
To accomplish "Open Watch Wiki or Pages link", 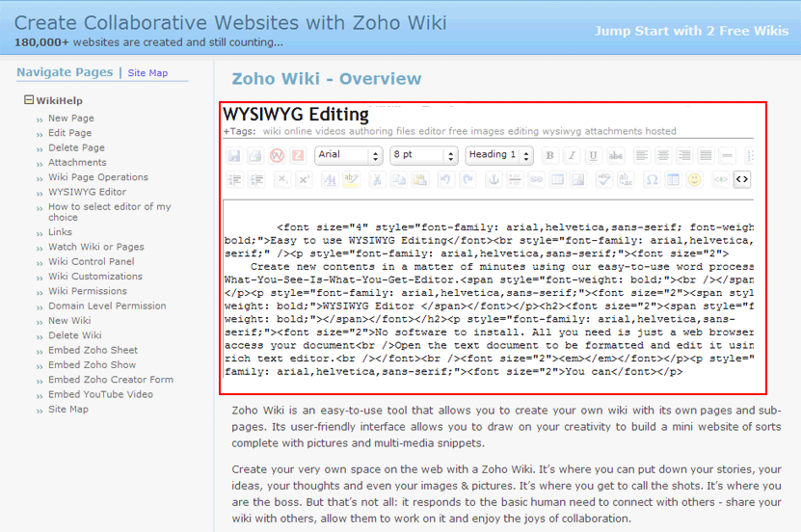I will click(x=96, y=247).
